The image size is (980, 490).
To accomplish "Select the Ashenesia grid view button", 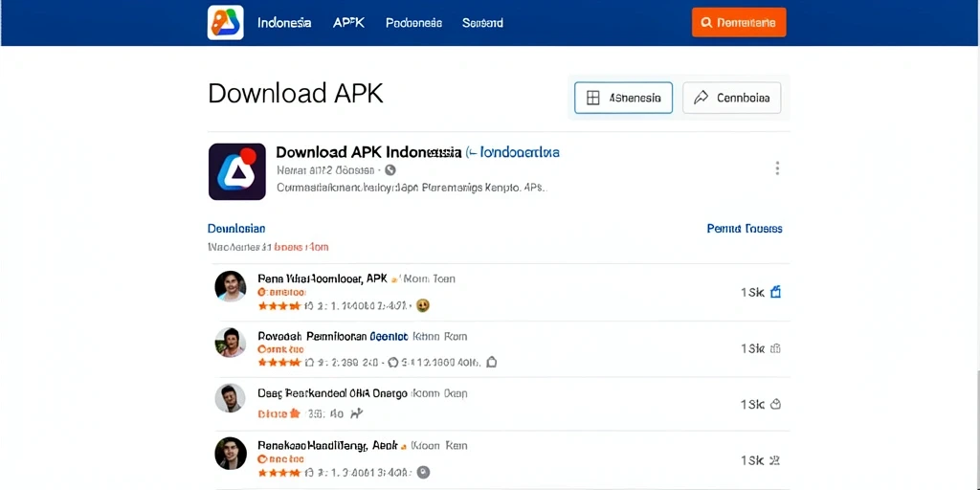I will 623,98.
